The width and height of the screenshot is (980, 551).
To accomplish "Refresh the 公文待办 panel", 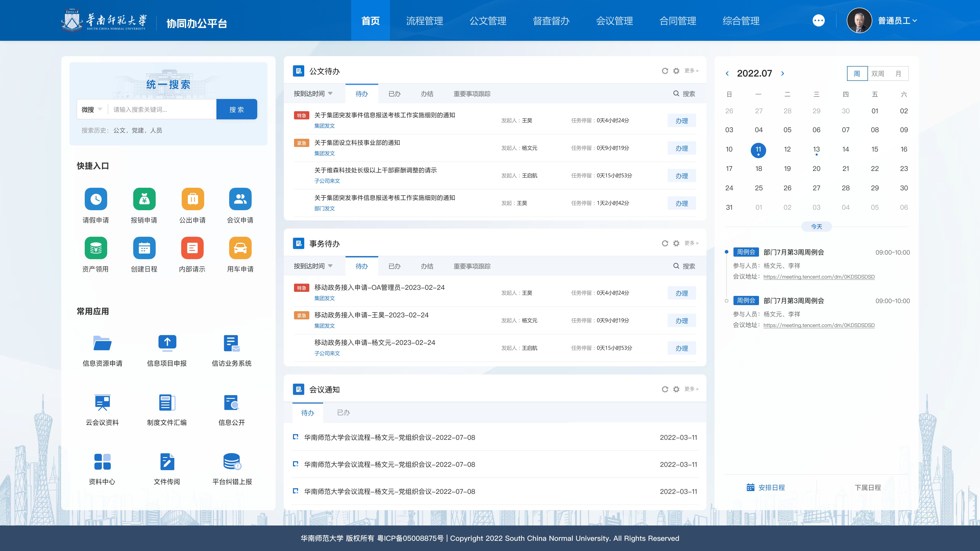I will 665,71.
